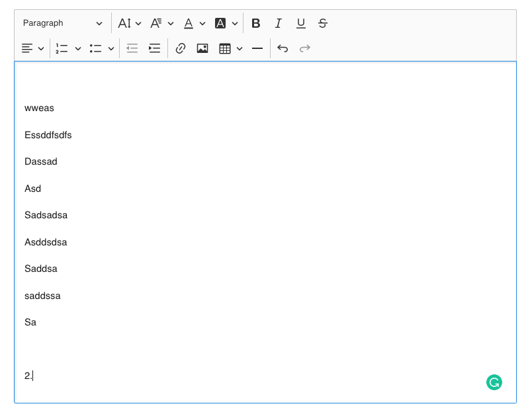530x420 pixels.
Task: Insert a link using the link icon
Action: (181, 48)
